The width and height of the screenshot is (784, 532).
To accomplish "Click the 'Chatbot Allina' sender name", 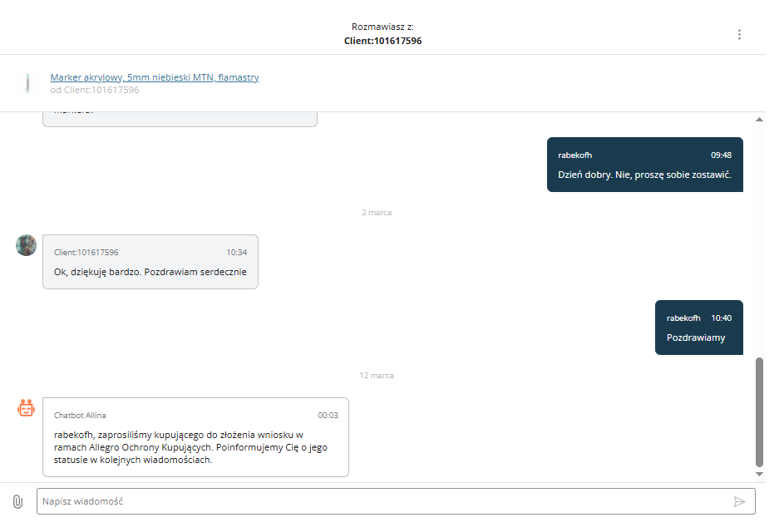I will [80, 416].
